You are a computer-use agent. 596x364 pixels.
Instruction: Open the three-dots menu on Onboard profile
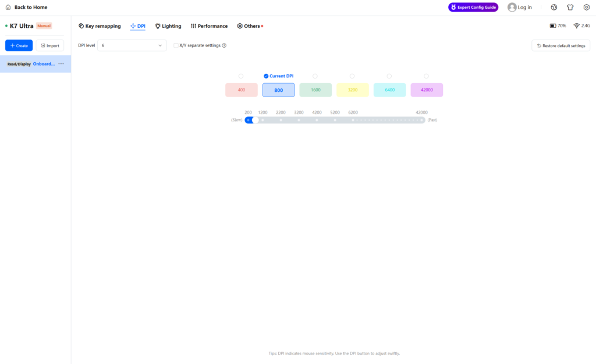click(x=61, y=64)
